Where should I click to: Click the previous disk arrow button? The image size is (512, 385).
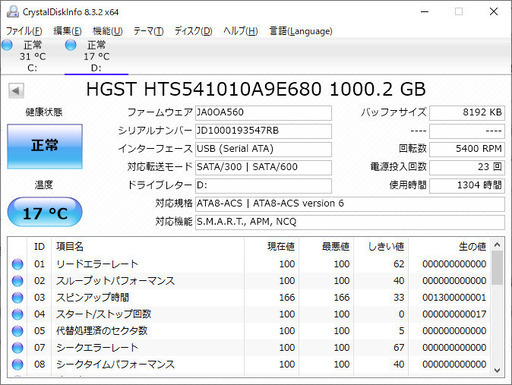[x=16, y=91]
